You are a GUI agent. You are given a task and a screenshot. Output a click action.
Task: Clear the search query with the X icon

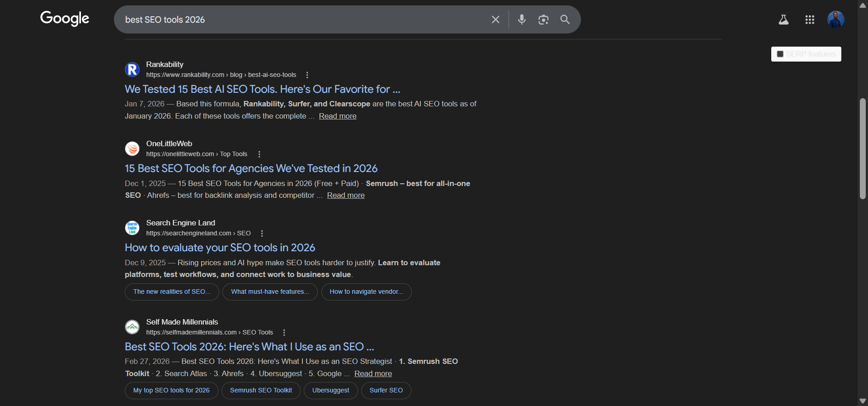[x=495, y=19]
